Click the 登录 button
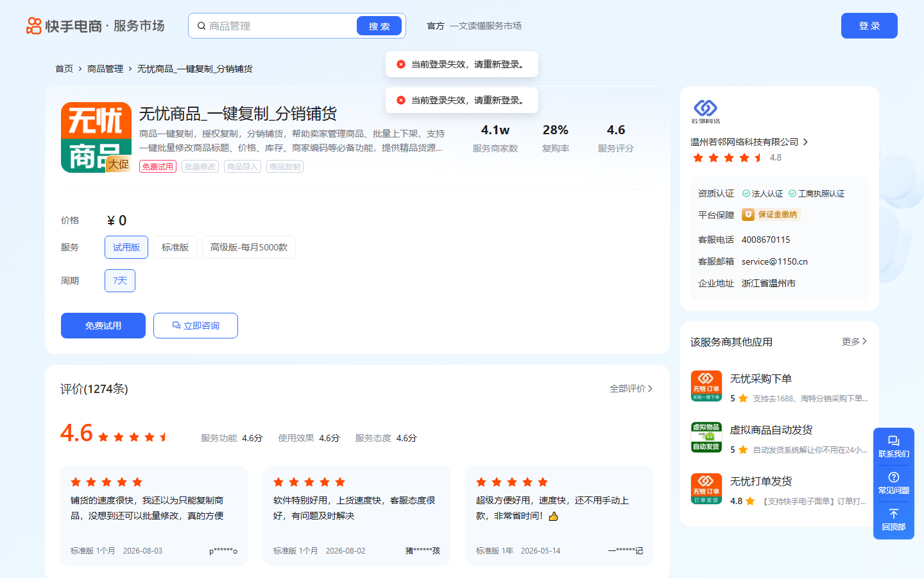This screenshot has width=924, height=578. point(869,26)
